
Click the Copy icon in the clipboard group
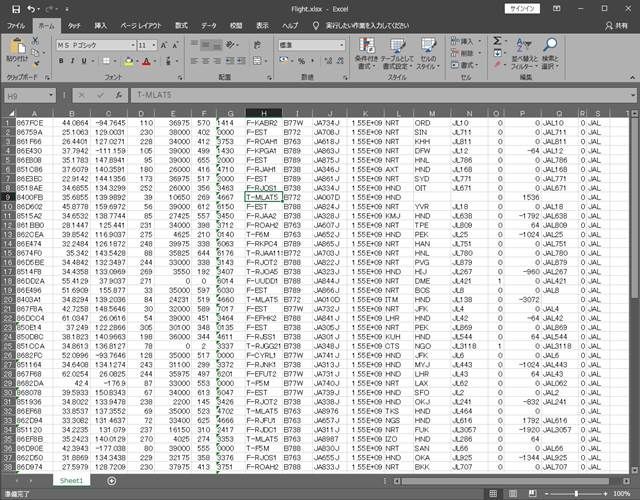tap(36, 53)
